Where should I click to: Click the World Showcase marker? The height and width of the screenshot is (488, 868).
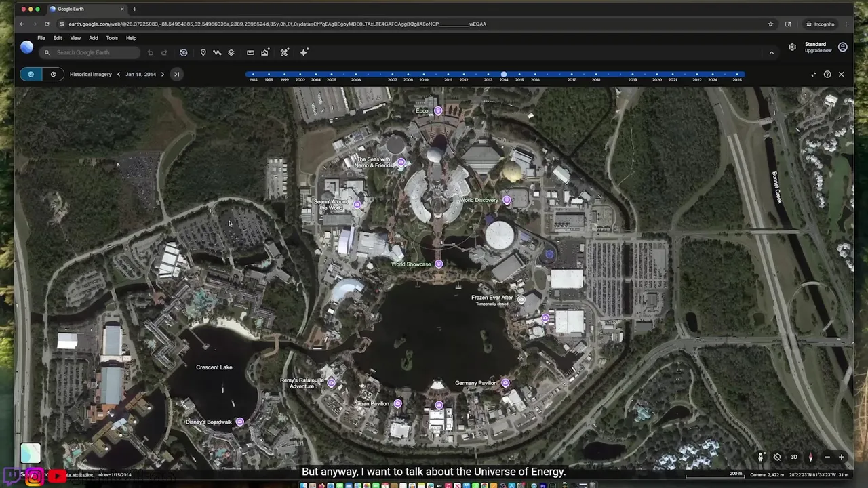[x=439, y=264]
